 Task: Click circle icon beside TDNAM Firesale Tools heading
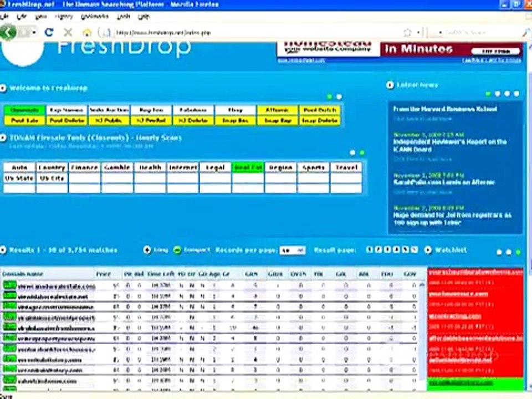3,138
